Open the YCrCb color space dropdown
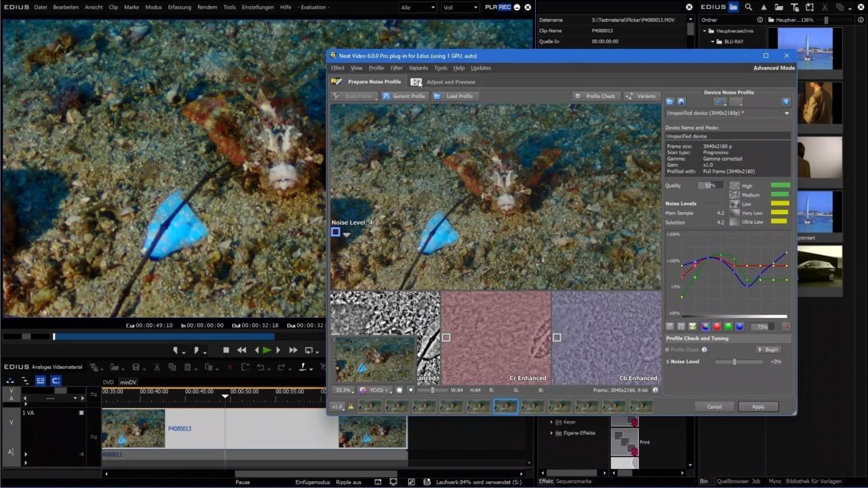Screen dimensions: 868x488 click(375, 390)
